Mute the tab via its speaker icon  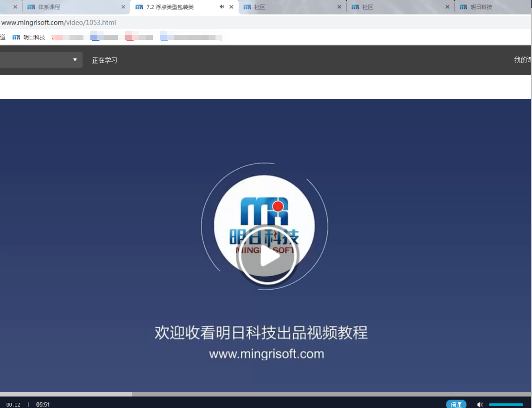pos(222,7)
